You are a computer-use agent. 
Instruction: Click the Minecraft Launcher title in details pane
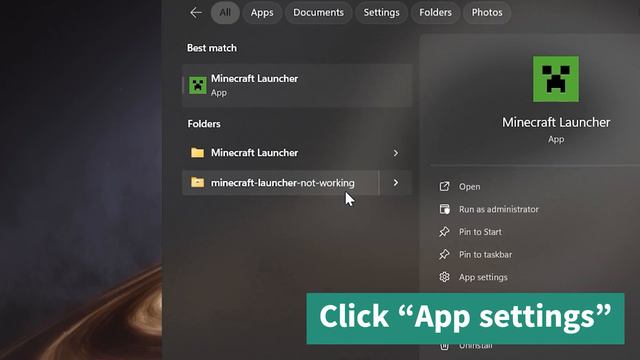556,122
